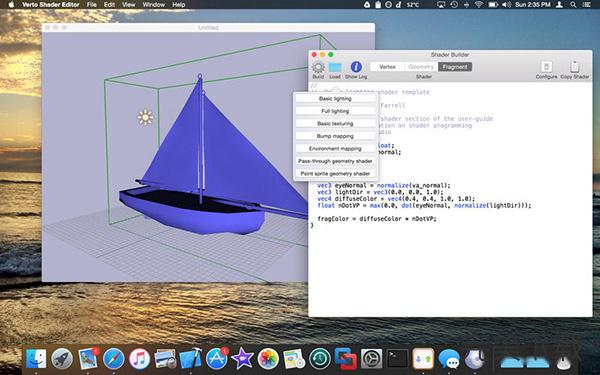The width and height of the screenshot is (600, 375).
Task: Choose the Basic lighting template
Action: [x=335, y=99]
